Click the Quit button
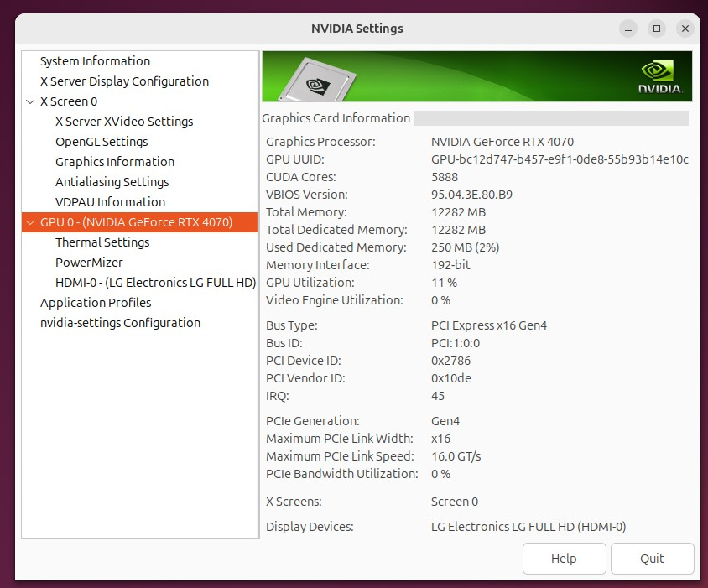Image resolution: width=708 pixels, height=588 pixels. click(652, 559)
